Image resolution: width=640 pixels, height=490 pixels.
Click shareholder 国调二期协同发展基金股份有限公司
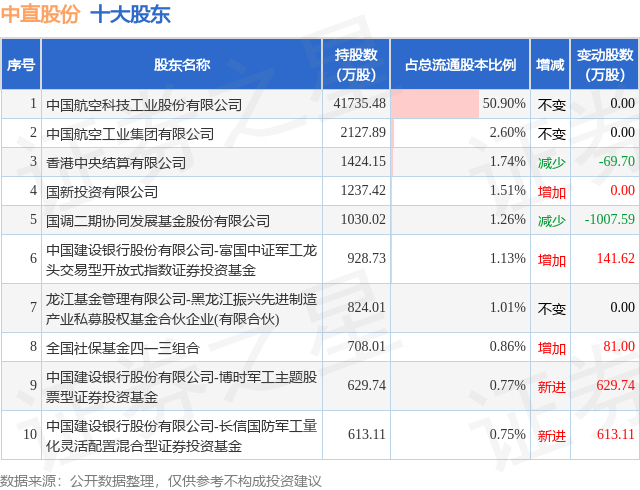pyautogui.click(x=158, y=221)
